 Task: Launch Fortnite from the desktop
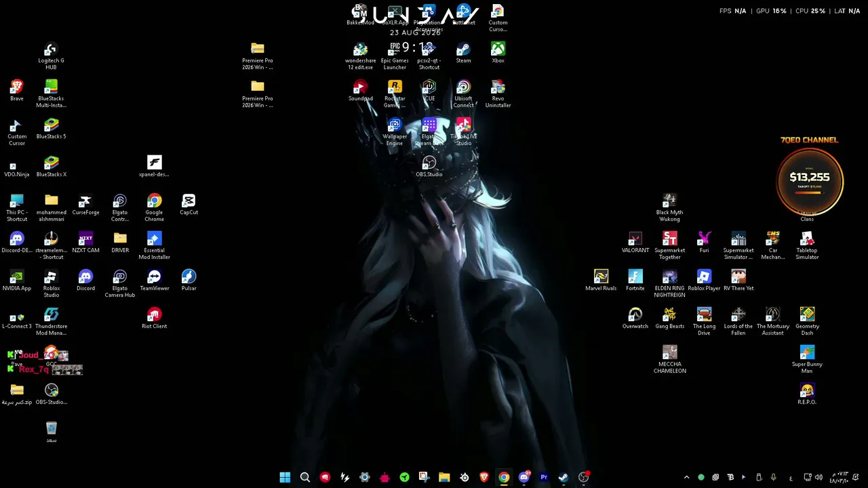tap(635, 281)
